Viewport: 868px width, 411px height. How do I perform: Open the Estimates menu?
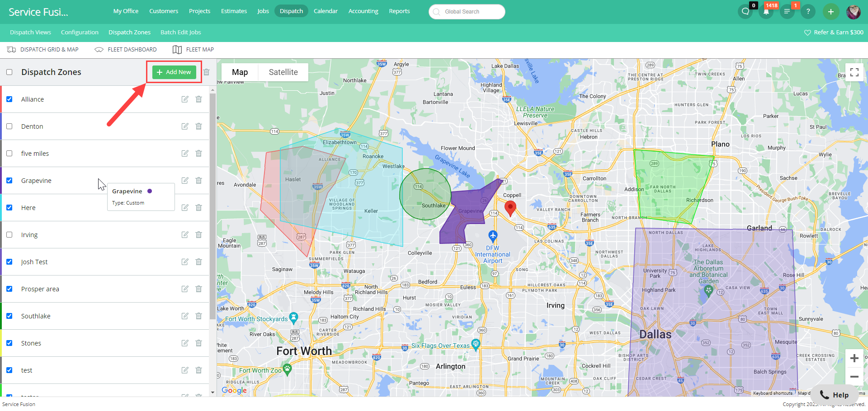click(234, 11)
